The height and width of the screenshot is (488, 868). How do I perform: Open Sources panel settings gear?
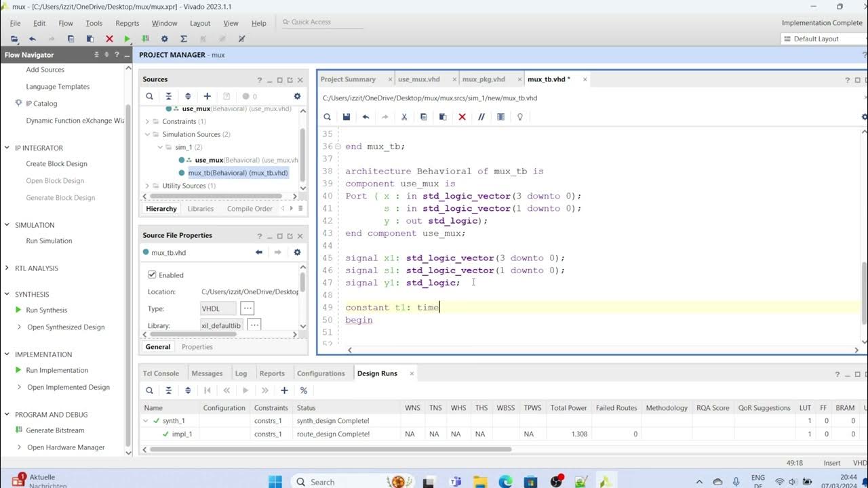click(297, 96)
